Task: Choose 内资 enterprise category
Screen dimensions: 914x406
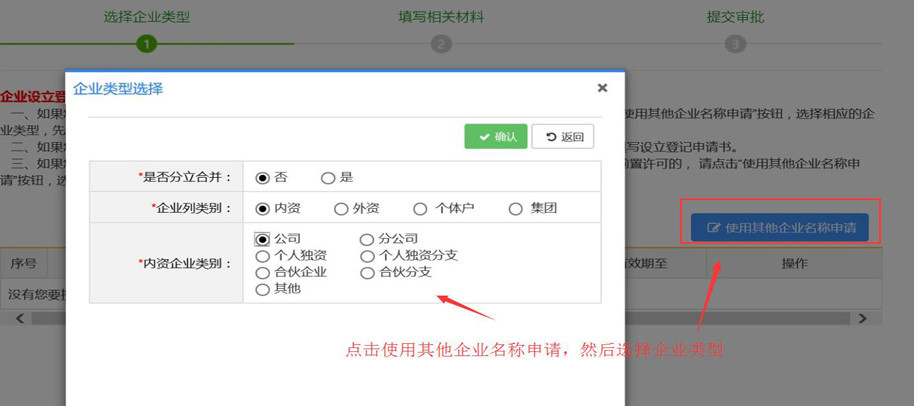Action: click(263, 209)
